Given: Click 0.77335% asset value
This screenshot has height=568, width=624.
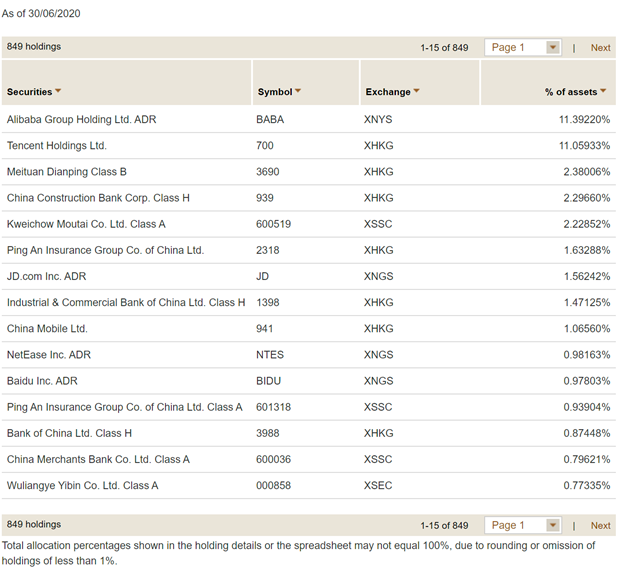Looking at the screenshot, I should coord(587,486).
